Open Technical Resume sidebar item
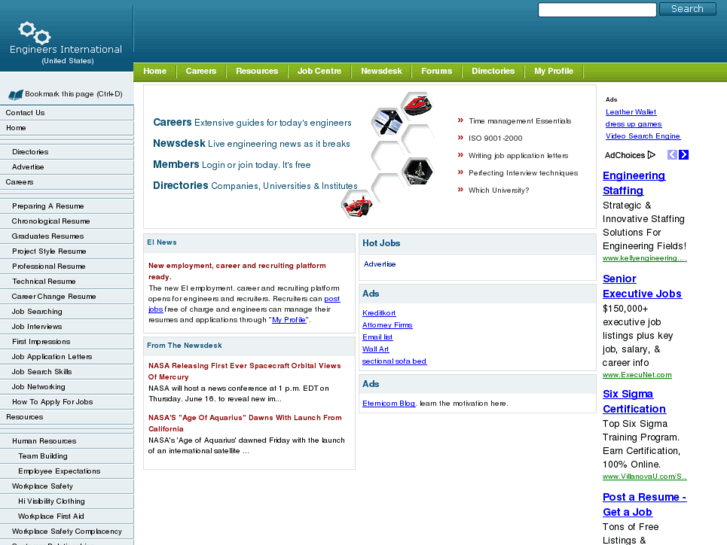 67,282
